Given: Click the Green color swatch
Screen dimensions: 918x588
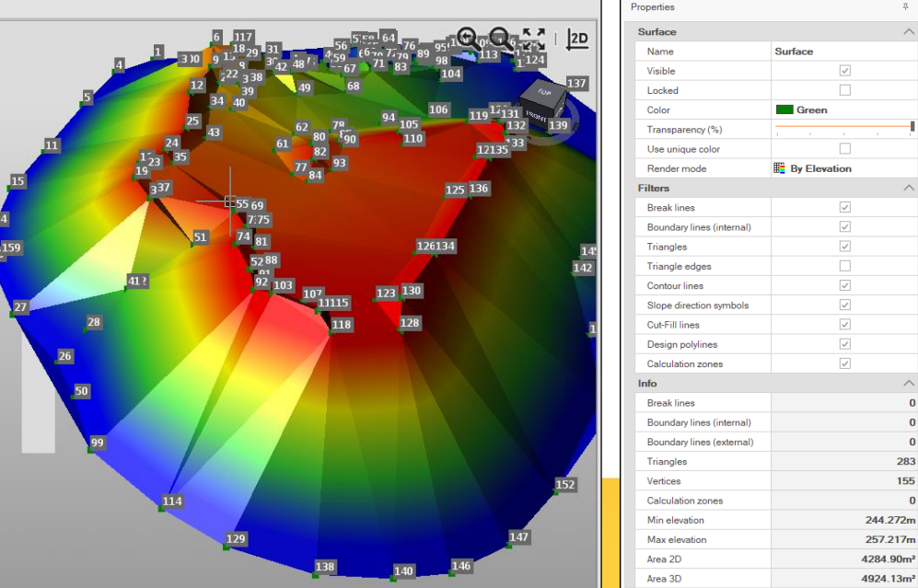Looking at the screenshot, I should tap(784, 110).
